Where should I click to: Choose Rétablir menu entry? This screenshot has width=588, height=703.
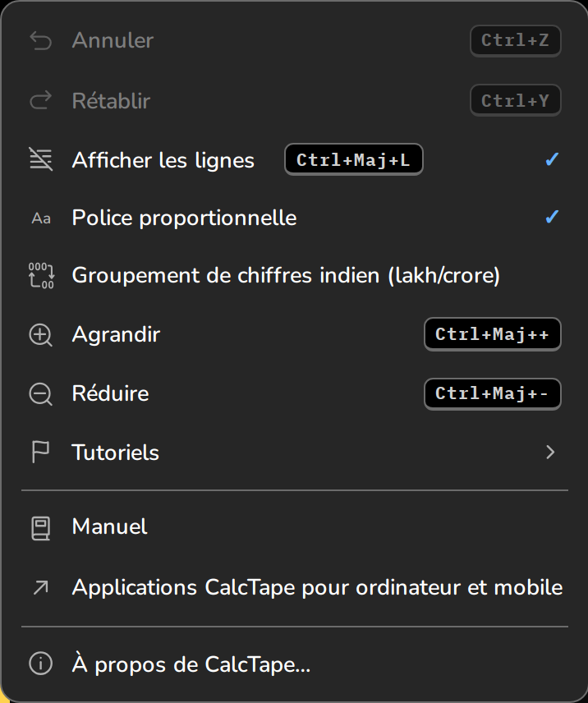294,100
